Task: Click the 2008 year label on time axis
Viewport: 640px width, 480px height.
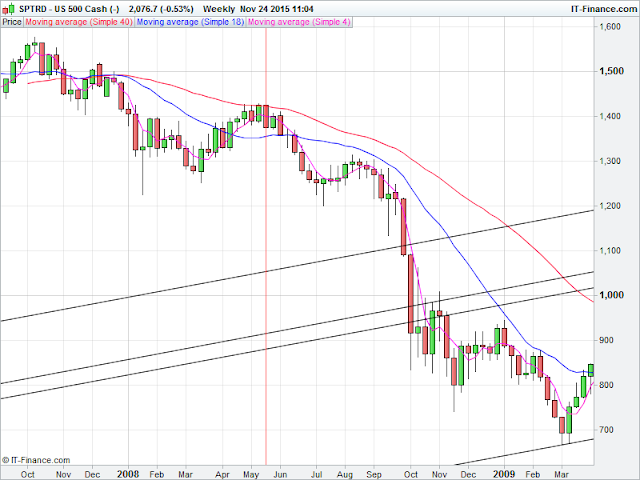Action: click(x=128, y=474)
